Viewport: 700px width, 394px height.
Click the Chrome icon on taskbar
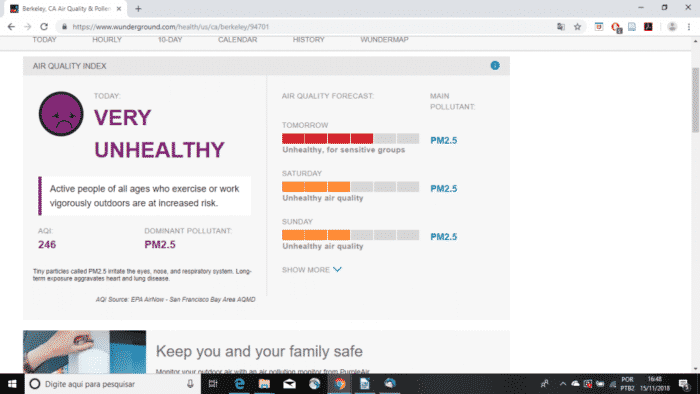[339, 384]
